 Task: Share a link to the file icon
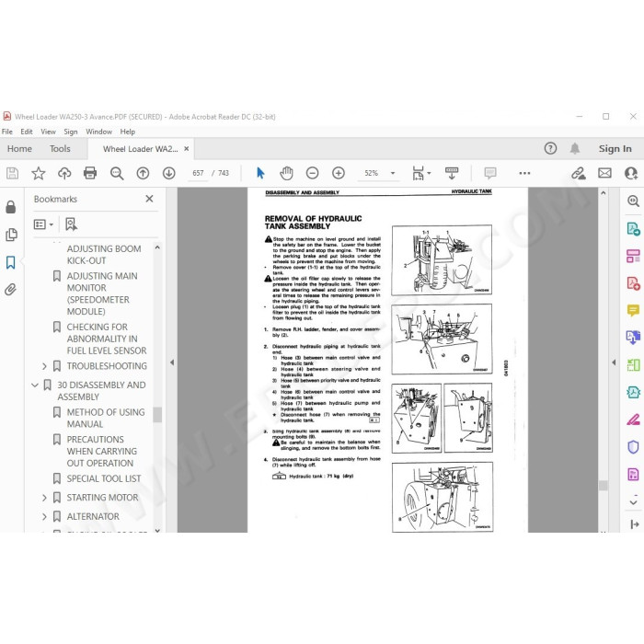coord(579,173)
